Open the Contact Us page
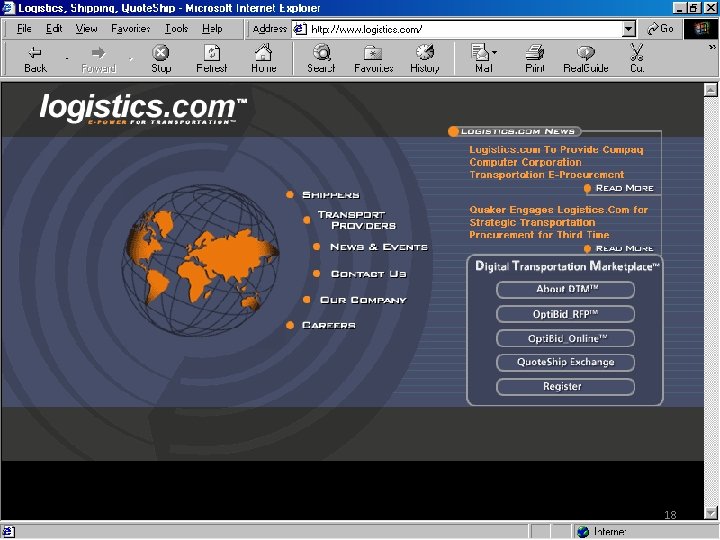Screen dimensions: 720x540 [369, 274]
